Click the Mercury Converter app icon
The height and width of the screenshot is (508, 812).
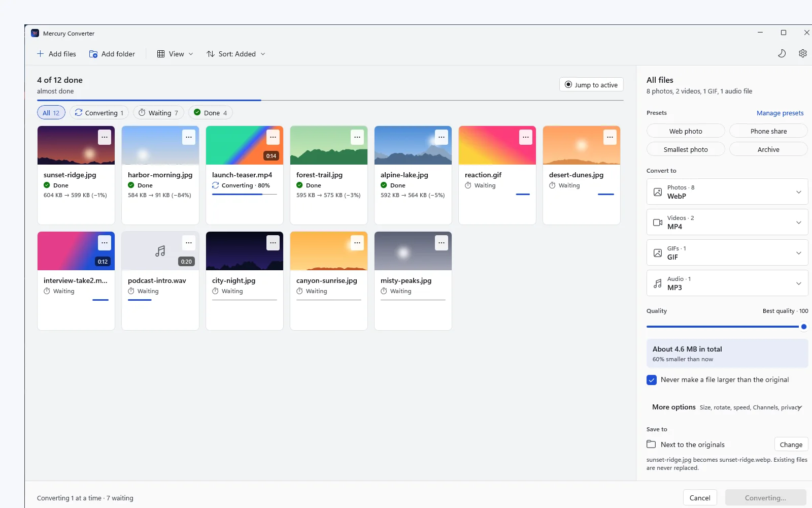click(x=35, y=33)
